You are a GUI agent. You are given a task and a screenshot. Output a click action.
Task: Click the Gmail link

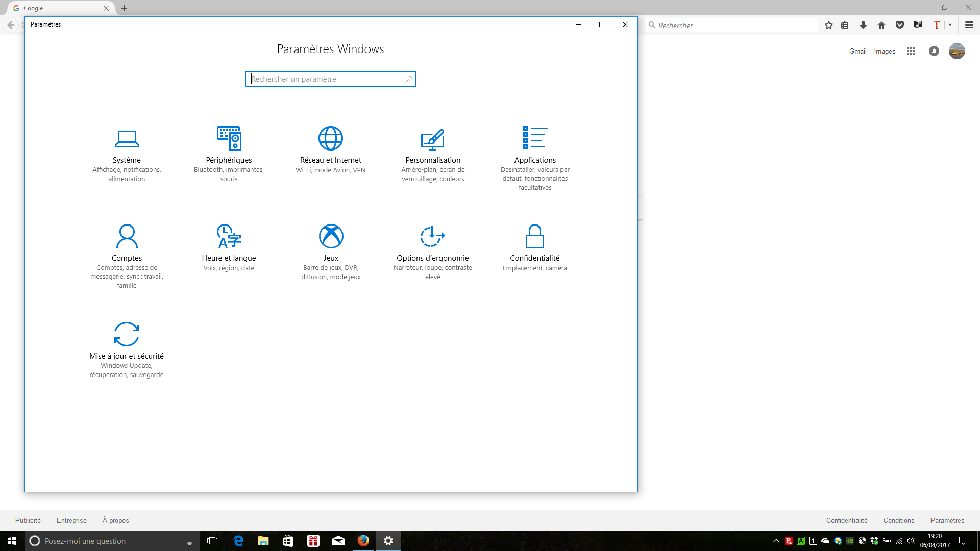(x=857, y=51)
